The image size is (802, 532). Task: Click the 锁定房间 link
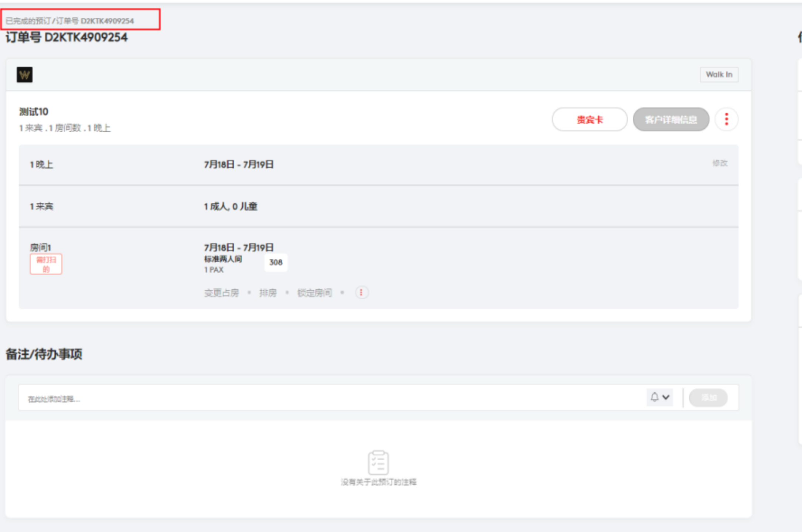tap(314, 293)
